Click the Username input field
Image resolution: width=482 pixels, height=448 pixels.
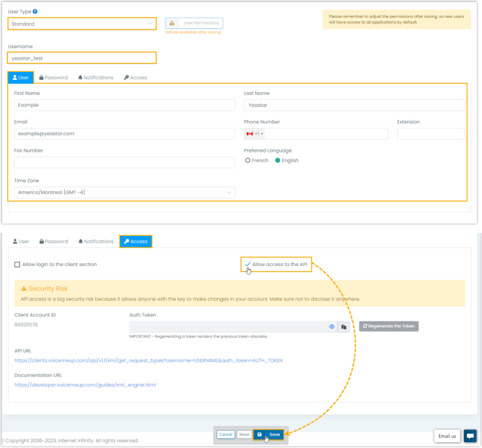click(82, 58)
